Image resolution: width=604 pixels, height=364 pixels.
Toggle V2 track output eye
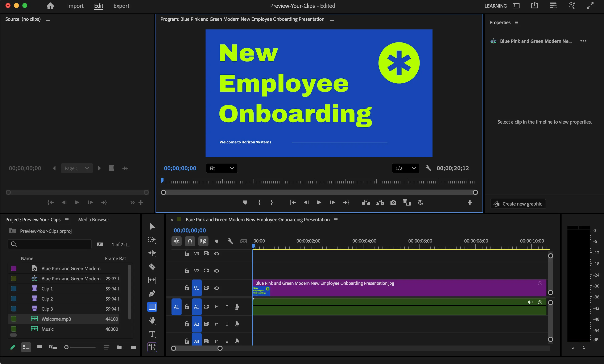(x=217, y=271)
